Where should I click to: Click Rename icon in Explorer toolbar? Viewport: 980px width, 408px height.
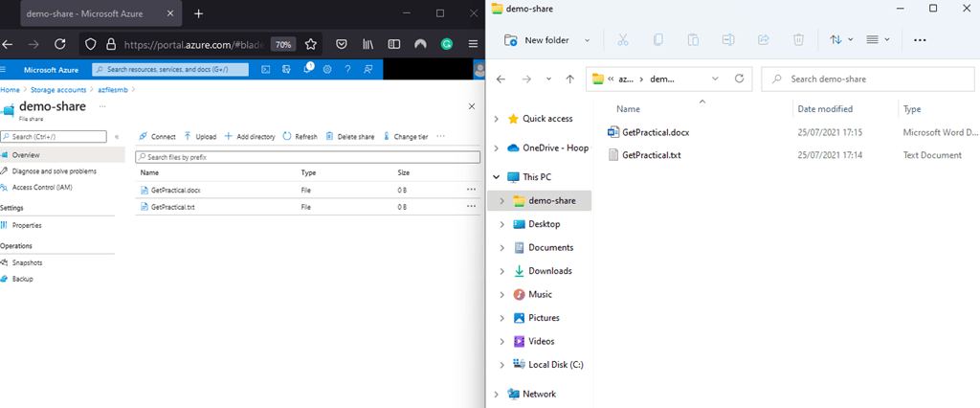(x=727, y=40)
